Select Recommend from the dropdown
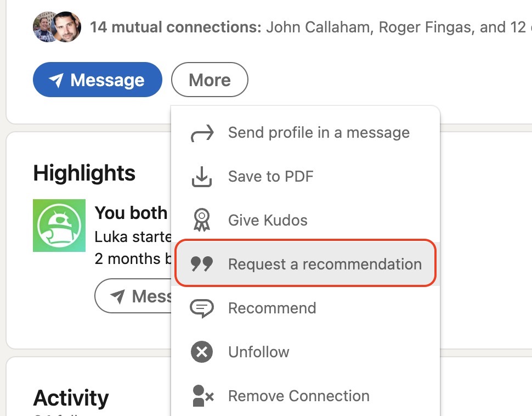 coord(272,308)
